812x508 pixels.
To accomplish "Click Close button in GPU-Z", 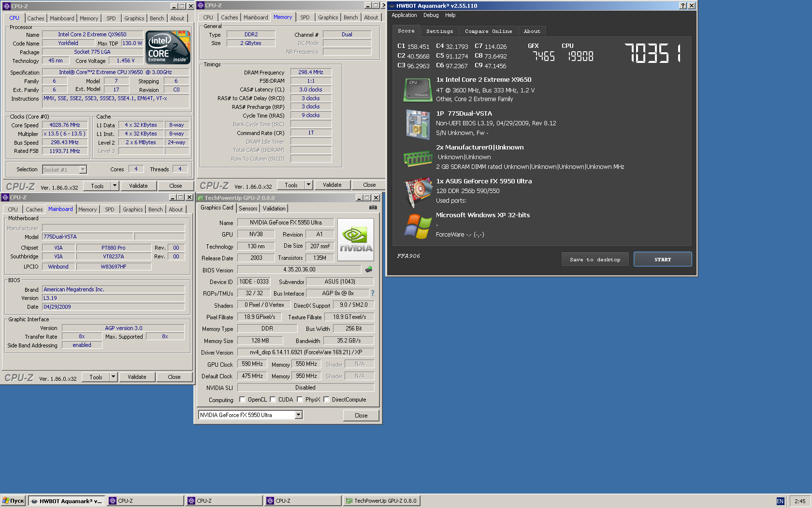I will click(361, 416).
